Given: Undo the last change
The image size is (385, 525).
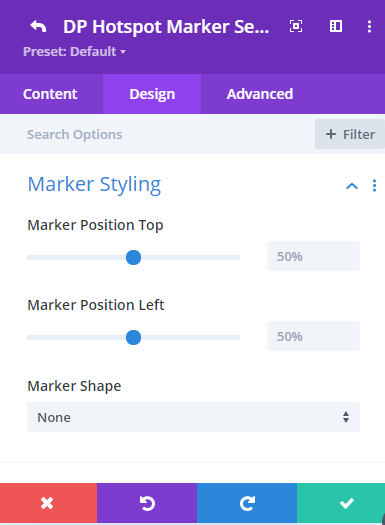Looking at the screenshot, I should [x=147, y=503].
